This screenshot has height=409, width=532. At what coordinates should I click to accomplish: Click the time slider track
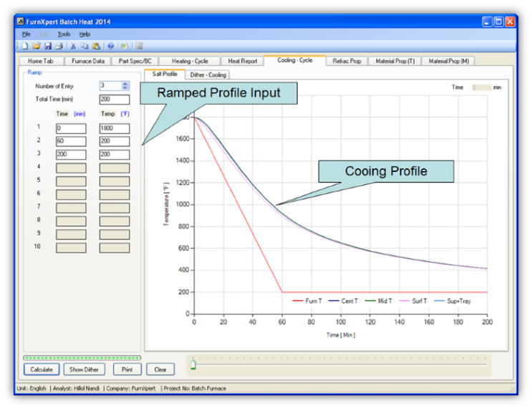(339, 365)
